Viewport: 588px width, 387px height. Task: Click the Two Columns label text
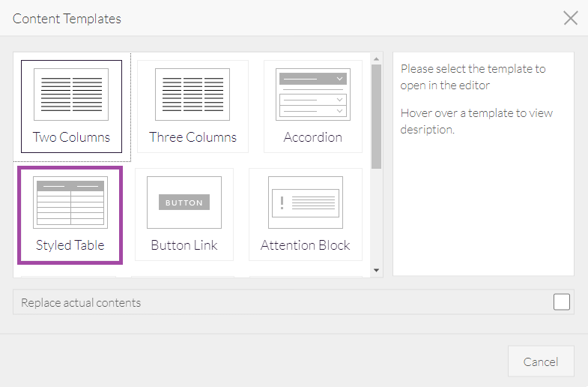tap(71, 137)
